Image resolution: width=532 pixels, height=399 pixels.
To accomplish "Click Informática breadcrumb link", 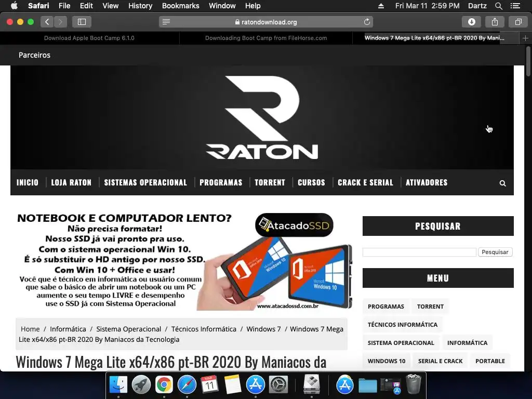I will click(68, 329).
